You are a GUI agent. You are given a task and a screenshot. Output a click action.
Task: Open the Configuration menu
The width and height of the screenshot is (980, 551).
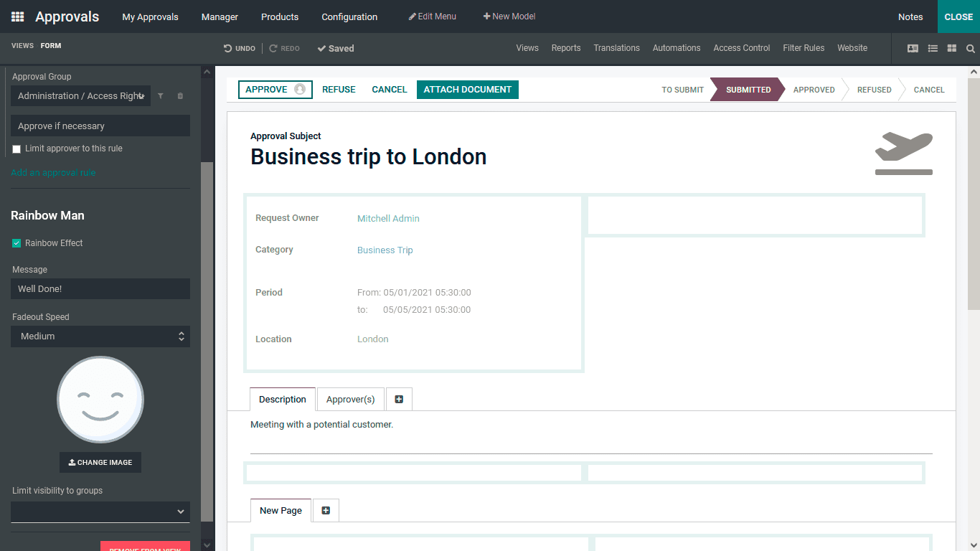349,16
